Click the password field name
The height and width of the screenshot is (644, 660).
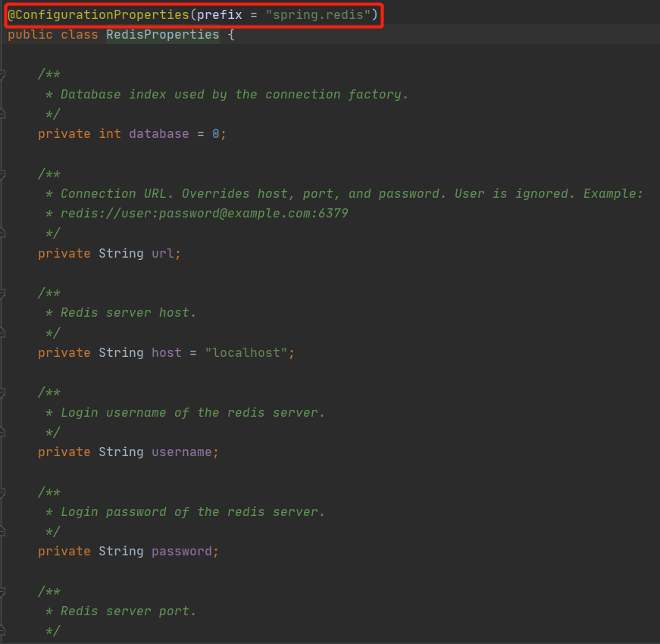coord(181,552)
